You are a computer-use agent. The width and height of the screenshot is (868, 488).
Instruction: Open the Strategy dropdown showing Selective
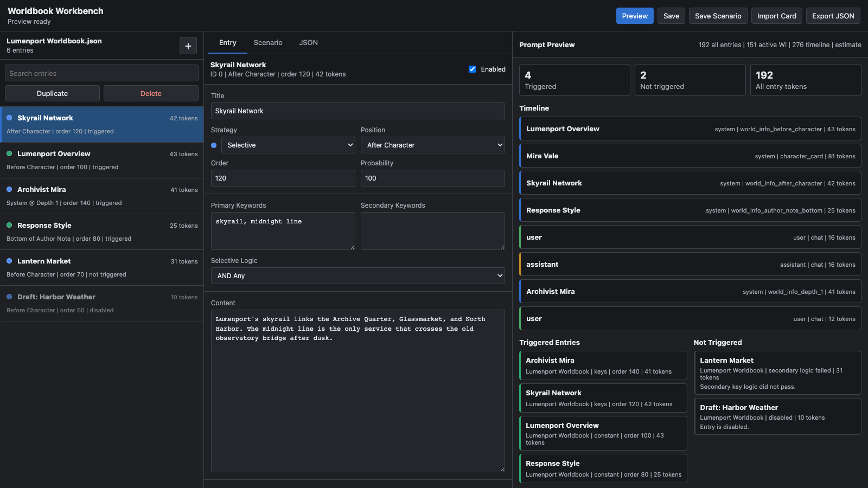pyautogui.click(x=288, y=145)
